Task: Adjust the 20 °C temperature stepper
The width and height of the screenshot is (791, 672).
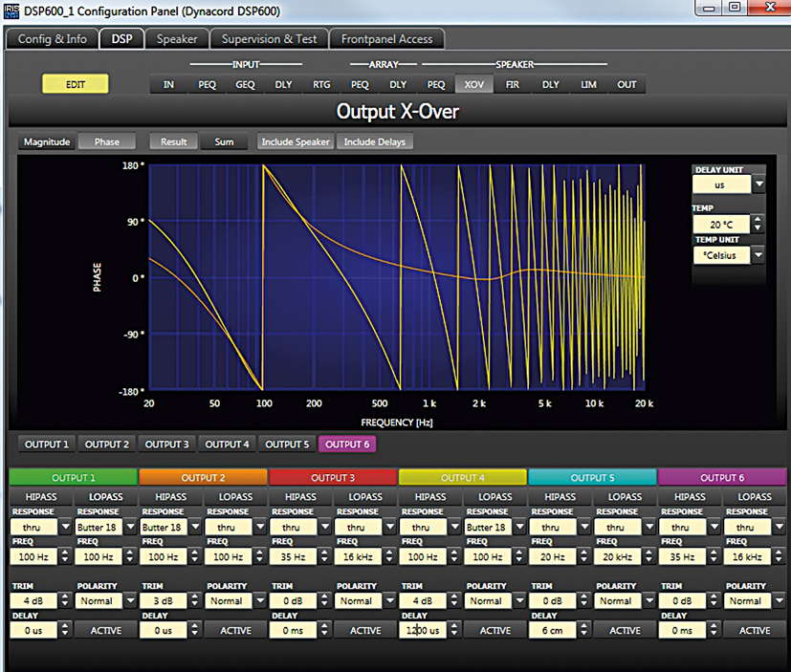Action: pyautogui.click(x=758, y=224)
